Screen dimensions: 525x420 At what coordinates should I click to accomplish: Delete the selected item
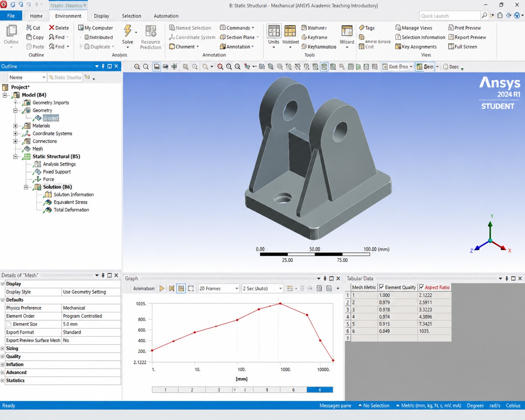tap(59, 28)
